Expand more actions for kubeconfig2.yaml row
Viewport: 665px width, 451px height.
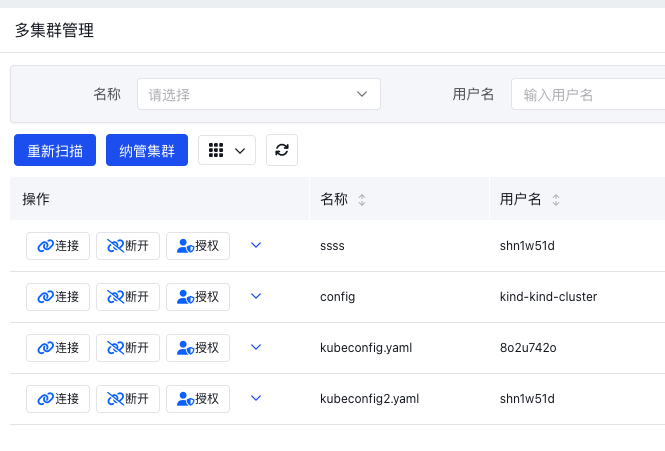coord(256,398)
